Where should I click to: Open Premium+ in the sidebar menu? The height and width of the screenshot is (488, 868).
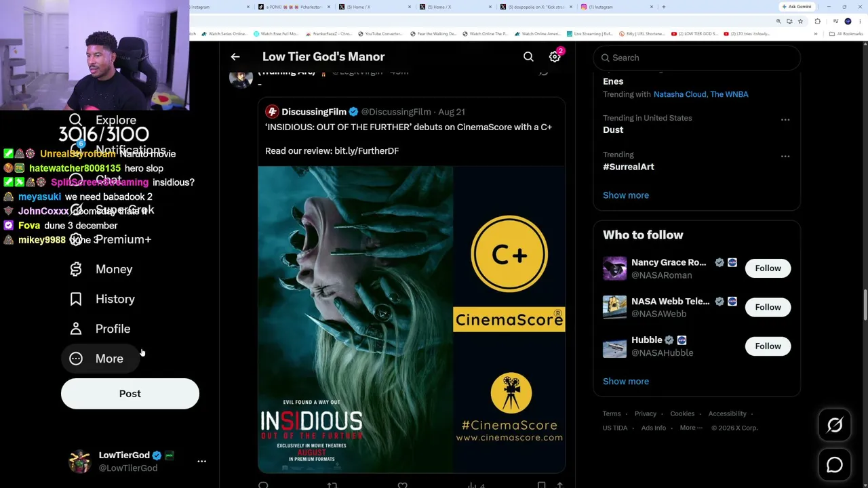(x=123, y=239)
